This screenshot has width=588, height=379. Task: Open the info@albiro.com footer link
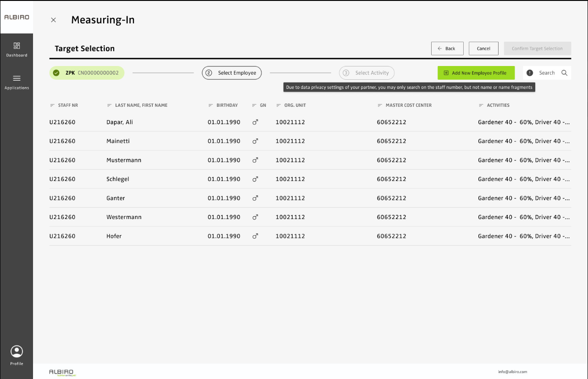coord(512,372)
